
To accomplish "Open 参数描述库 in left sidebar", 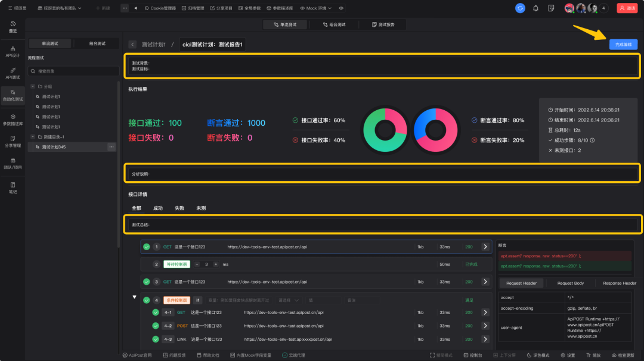I will pyautogui.click(x=13, y=120).
